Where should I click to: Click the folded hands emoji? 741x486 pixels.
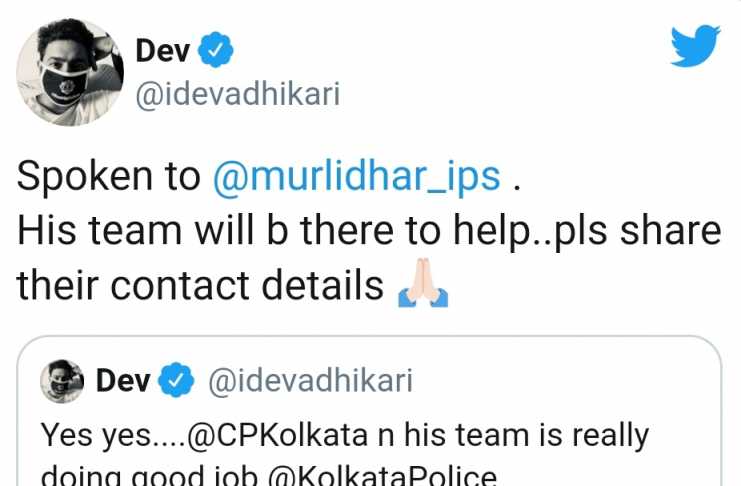[423, 283]
